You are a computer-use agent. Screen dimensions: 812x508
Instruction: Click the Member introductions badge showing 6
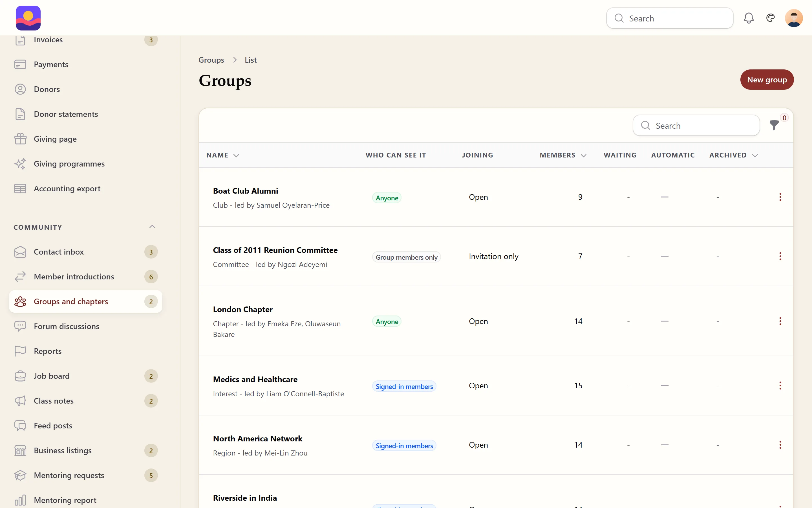pos(151,277)
